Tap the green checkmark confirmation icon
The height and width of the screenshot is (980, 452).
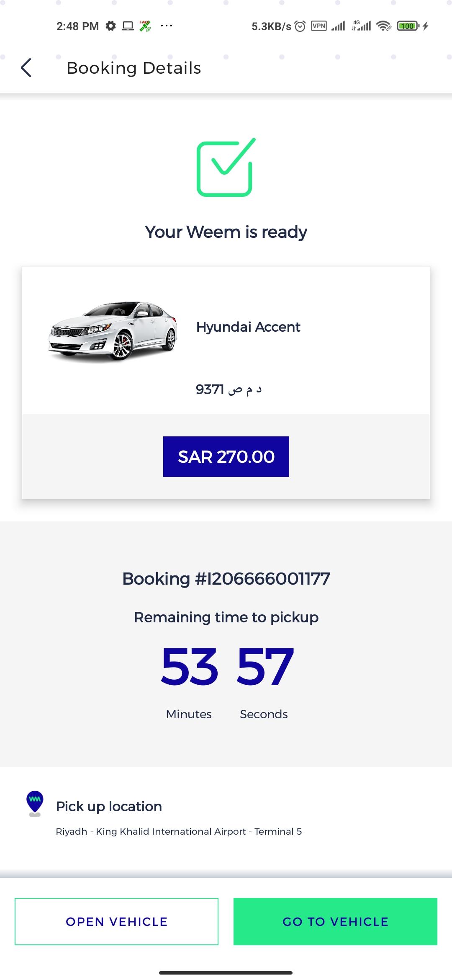[225, 168]
